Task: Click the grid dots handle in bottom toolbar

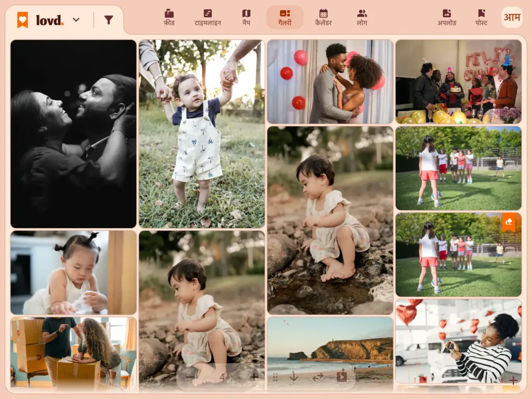Action: [275, 377]
